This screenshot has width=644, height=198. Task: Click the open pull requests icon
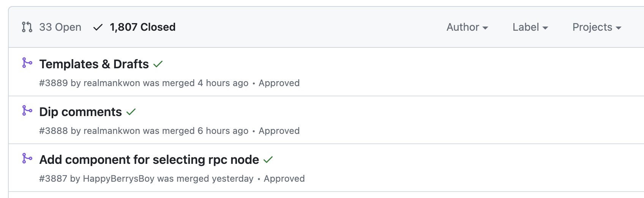[27, 27]
